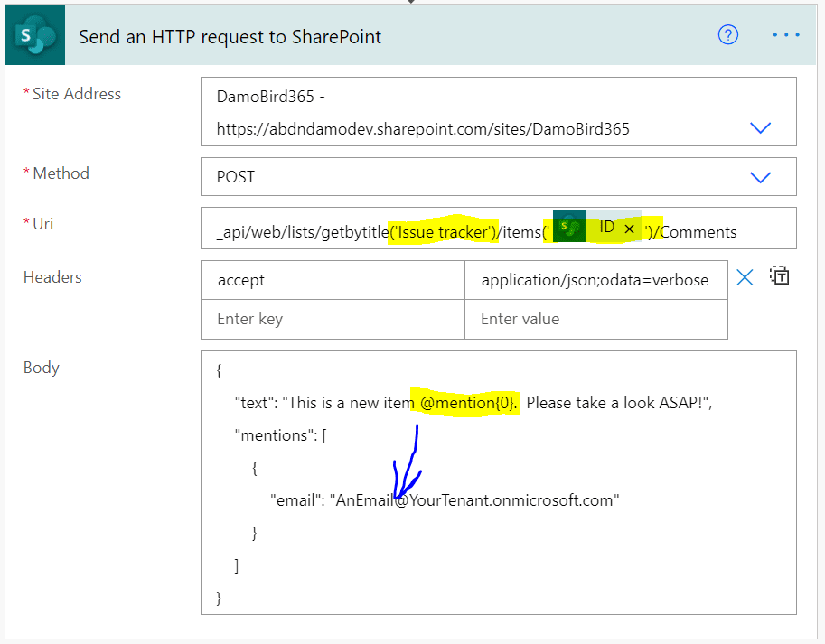825x644 pixels.
Task: Open the help question mark icon
Action: coord(727,35)
